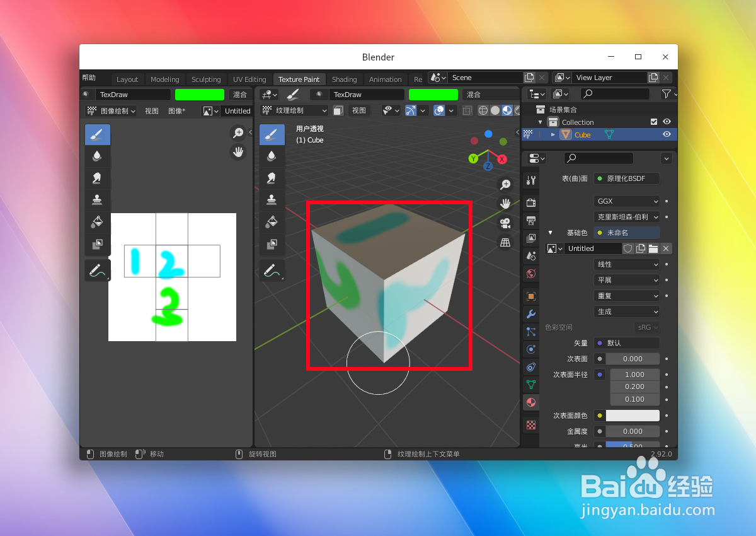This screenshot has width=756, height=536.
Task: Open the Tool properties tab with wrench-screwdriver icon
Action: [x=531, y=180]
